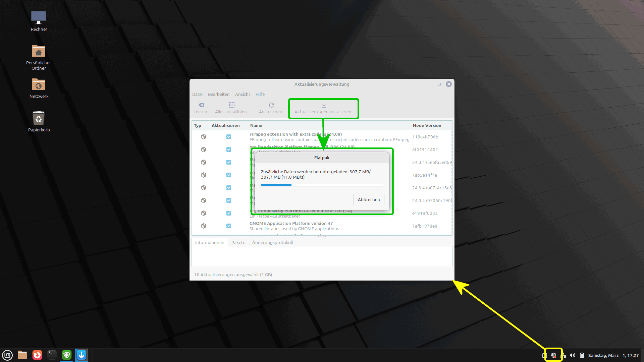Open the Bearbeiten menu
The width and height of the screenshot is (644, 362).
point(219,94)
